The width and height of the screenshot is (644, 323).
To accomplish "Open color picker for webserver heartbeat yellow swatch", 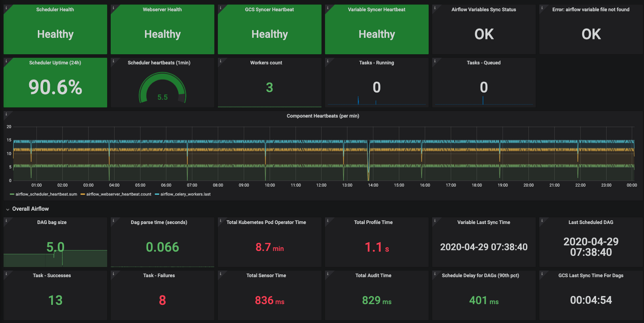I will 83,194.
